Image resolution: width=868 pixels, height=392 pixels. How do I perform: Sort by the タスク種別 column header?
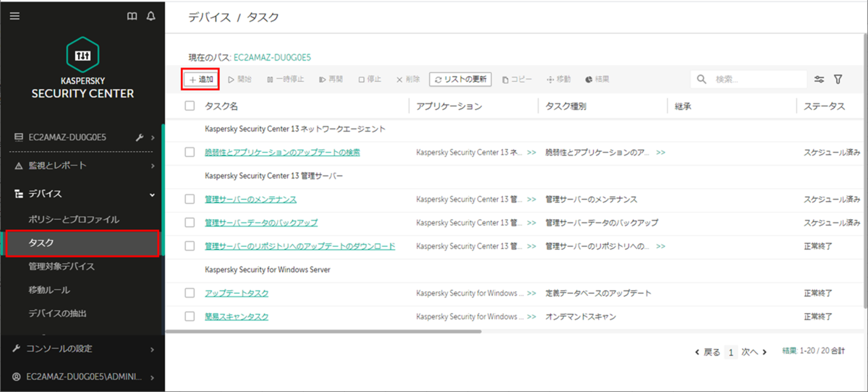566,106
